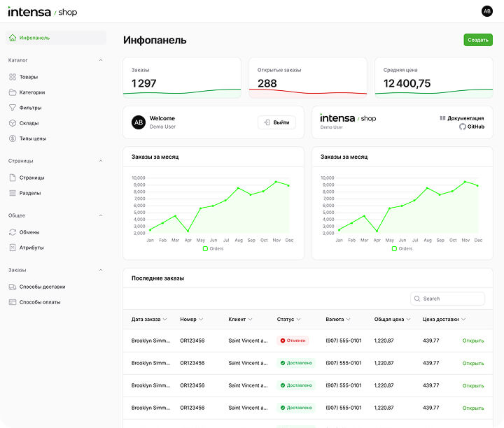Click the Типы цены tag icon
This screenshot has width=504, height=428.
[13, 138]
